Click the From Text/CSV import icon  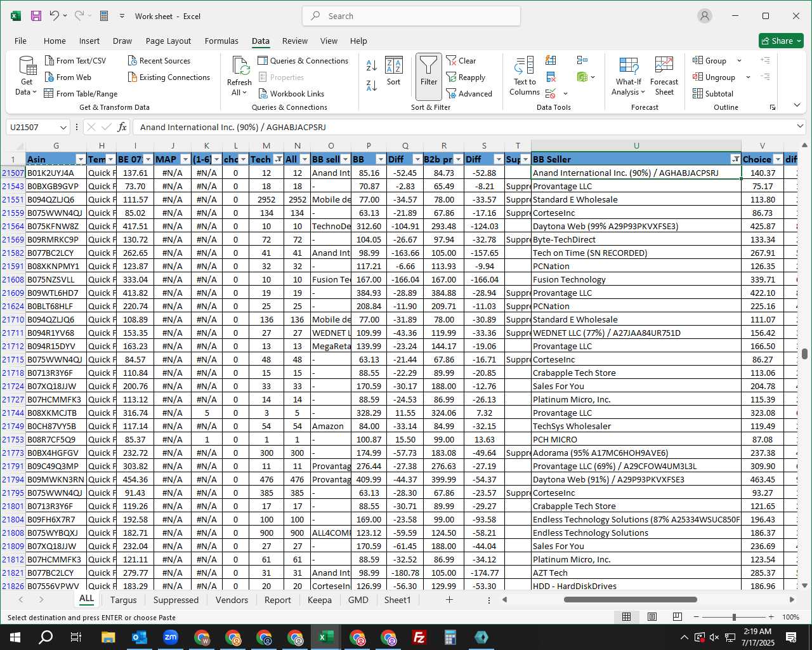click(49, 61)
